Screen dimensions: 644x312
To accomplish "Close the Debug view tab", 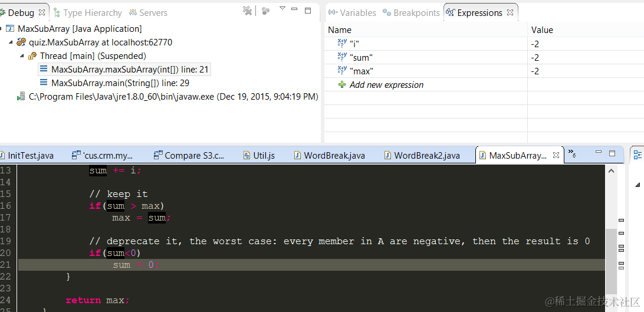I will click(x=41, y=12).
